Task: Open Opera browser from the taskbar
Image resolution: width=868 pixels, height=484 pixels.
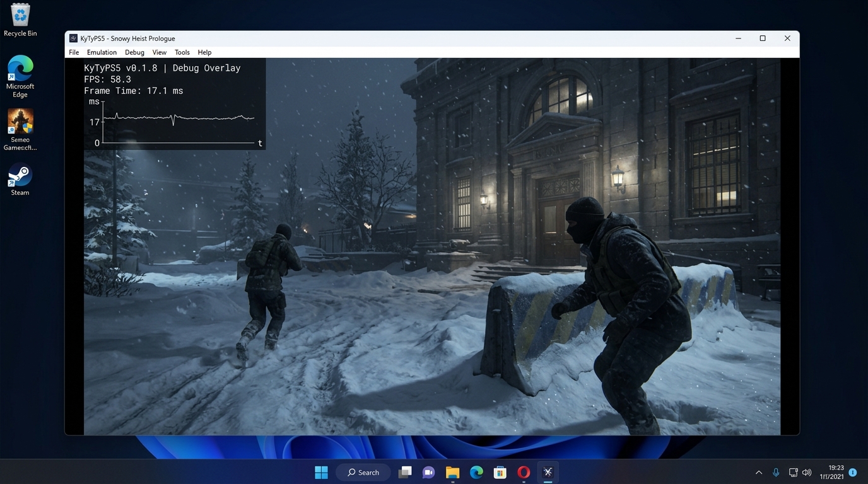Action: point(524,472)
